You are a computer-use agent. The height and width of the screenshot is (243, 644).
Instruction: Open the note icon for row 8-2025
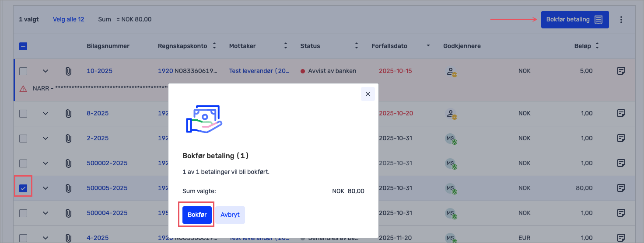click(621, 113)
